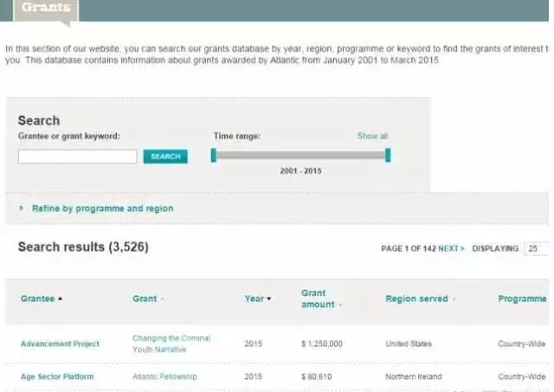Open the Advancement Project grantee link
The height and width of the screenshot is (392, 554).
(x=60, y=344)
